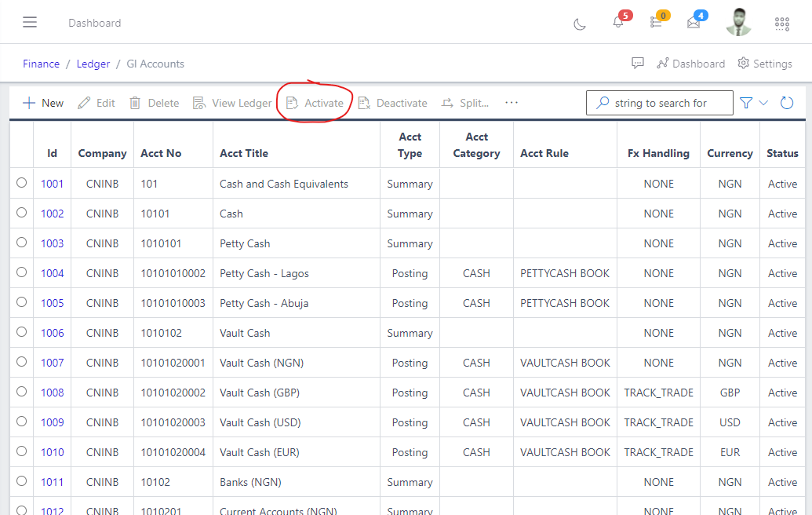Go to Ledger in the breadcrumb

pyautogui.click(x=93, y=64)
